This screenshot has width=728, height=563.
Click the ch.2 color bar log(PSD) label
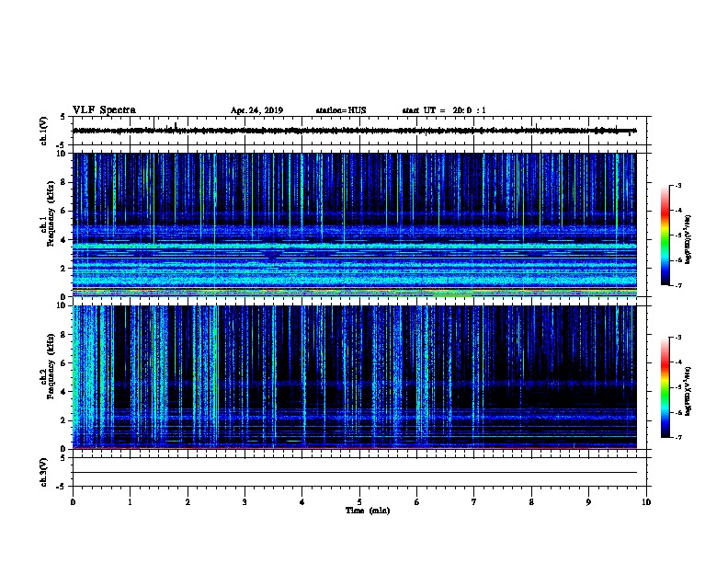point(688,391)
